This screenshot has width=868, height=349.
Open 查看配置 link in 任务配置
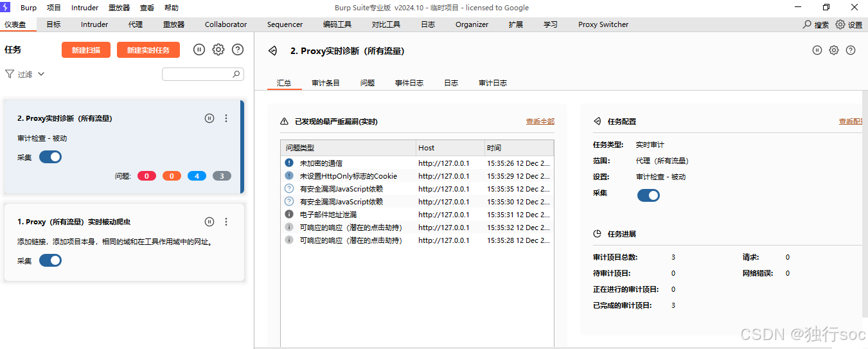click(x=851, y=121)
